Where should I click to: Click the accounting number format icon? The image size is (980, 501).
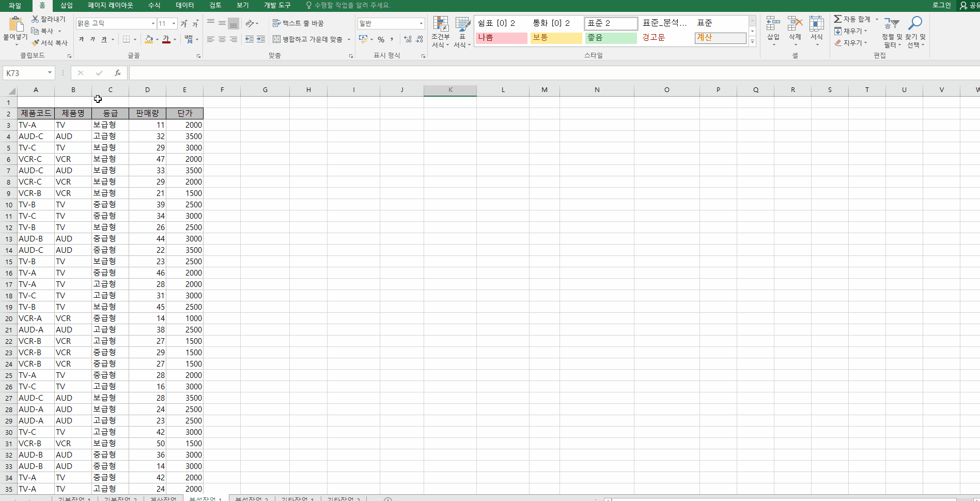(363, 39)
